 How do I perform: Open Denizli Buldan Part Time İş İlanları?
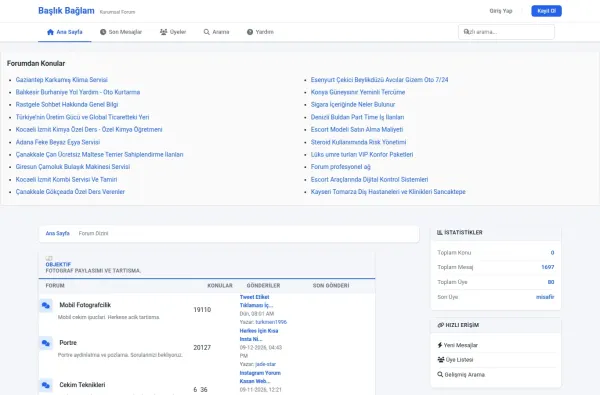pos(357,117)
